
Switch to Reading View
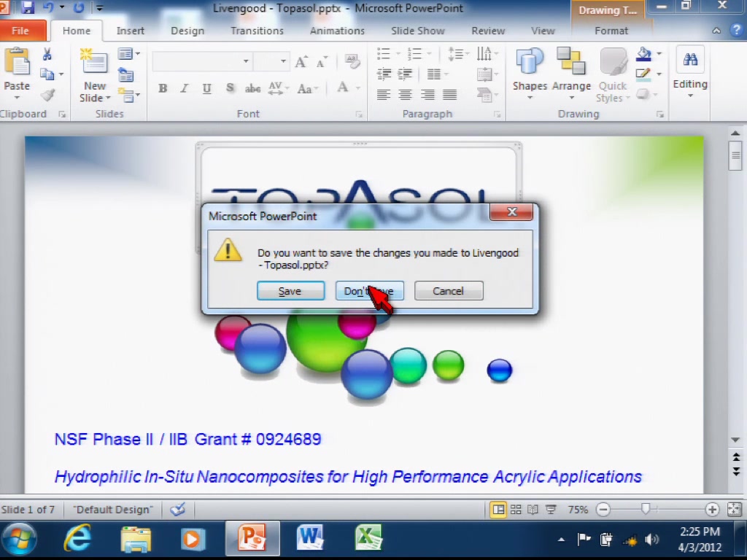533,510
